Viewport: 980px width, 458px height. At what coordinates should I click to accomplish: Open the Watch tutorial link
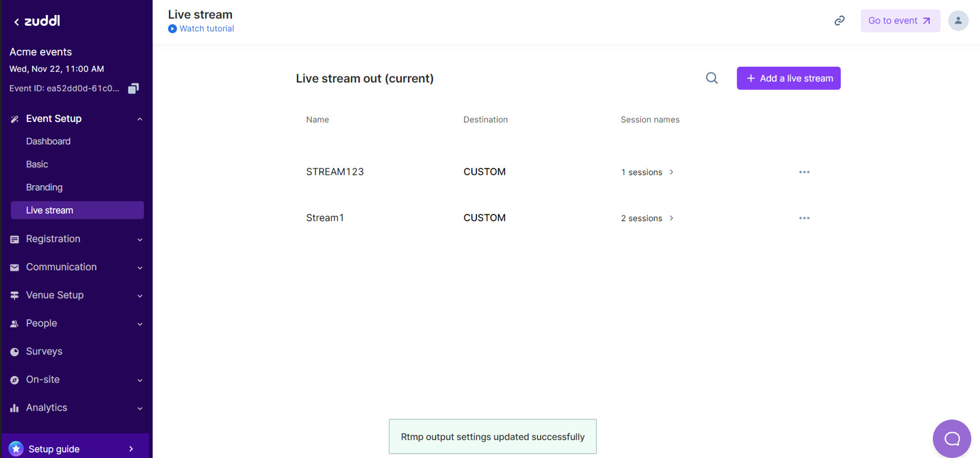[x=207, y=29]
